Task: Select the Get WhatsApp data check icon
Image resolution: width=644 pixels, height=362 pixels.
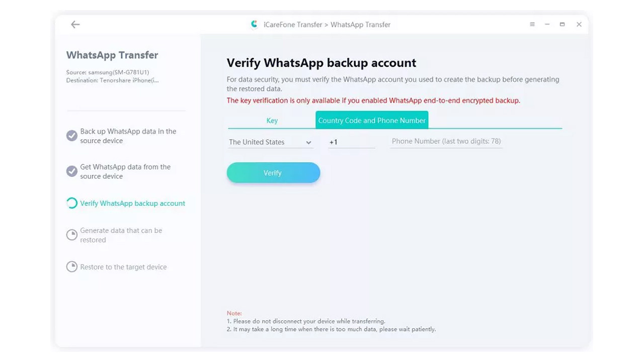Action: click(72, 171)
